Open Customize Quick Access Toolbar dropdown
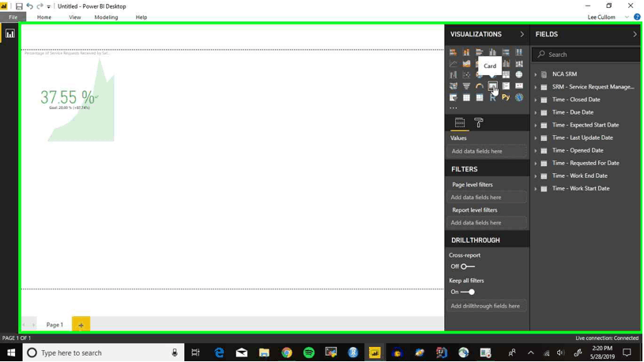The width and height of the screenshot is (644, 362). coord(48,6)
